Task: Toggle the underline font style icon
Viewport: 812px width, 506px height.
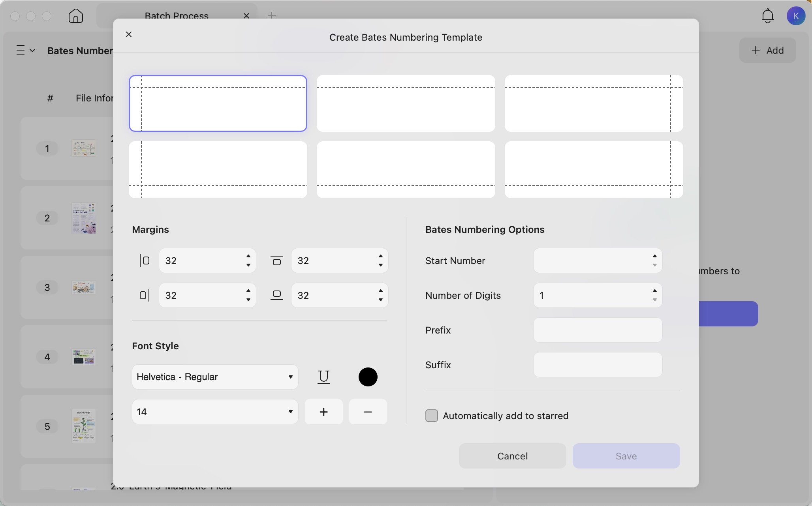Action: [324, 377]
